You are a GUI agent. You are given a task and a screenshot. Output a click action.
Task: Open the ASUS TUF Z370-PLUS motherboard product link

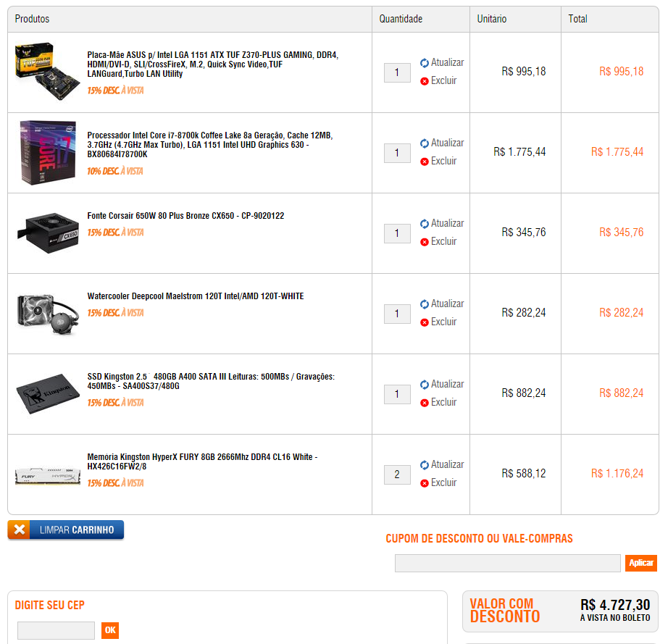pyautogui.click(x=212, y=64)
